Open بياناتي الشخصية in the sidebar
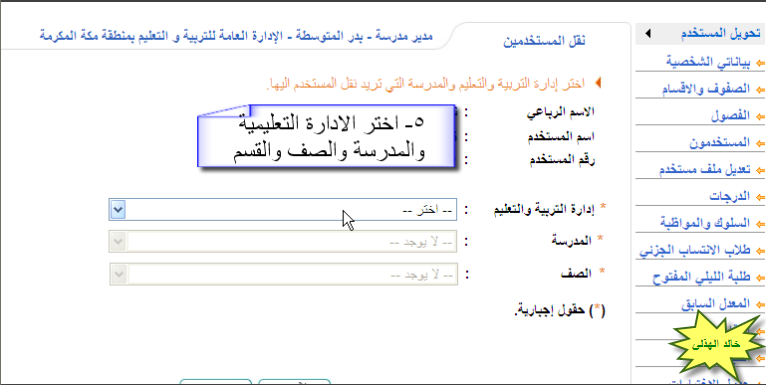Screen dimensions: 766x385 [x=709, y=62]
